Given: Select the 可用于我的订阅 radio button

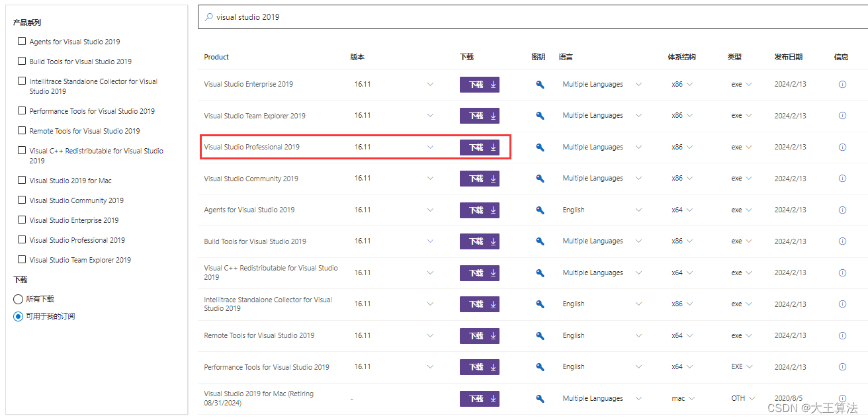Looking at the screenshot, I should coord(19,317).
